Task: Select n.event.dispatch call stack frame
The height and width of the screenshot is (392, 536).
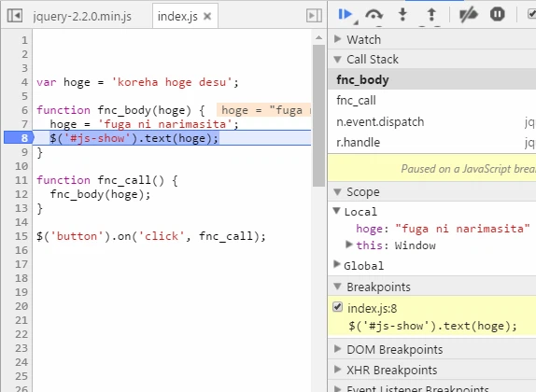Action: click(x=432, y=121)
